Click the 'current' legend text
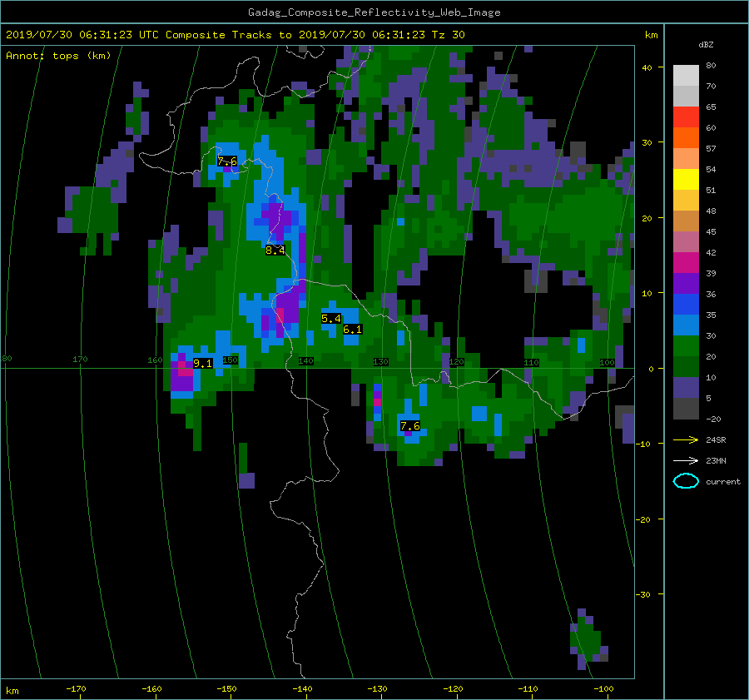The height and width of the screenshot is (700, 749). (x=723, y=482)
